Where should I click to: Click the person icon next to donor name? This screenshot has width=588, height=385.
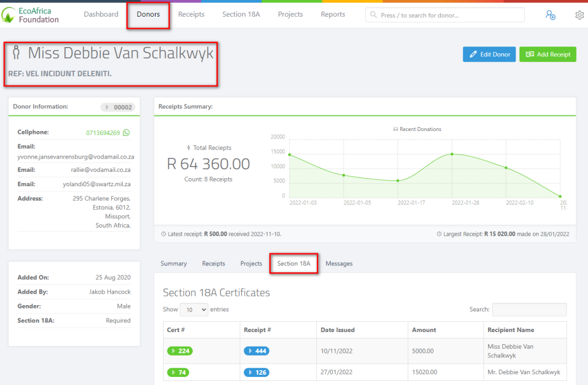coord(16,52)
